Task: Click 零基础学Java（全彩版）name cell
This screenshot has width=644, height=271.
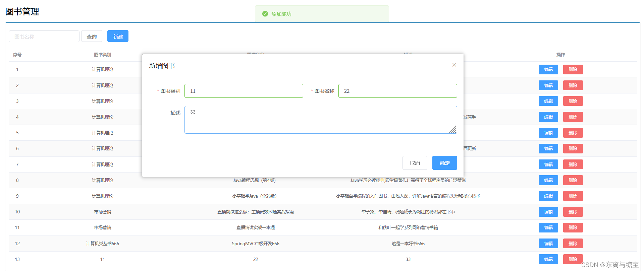Action: [254, 196]
